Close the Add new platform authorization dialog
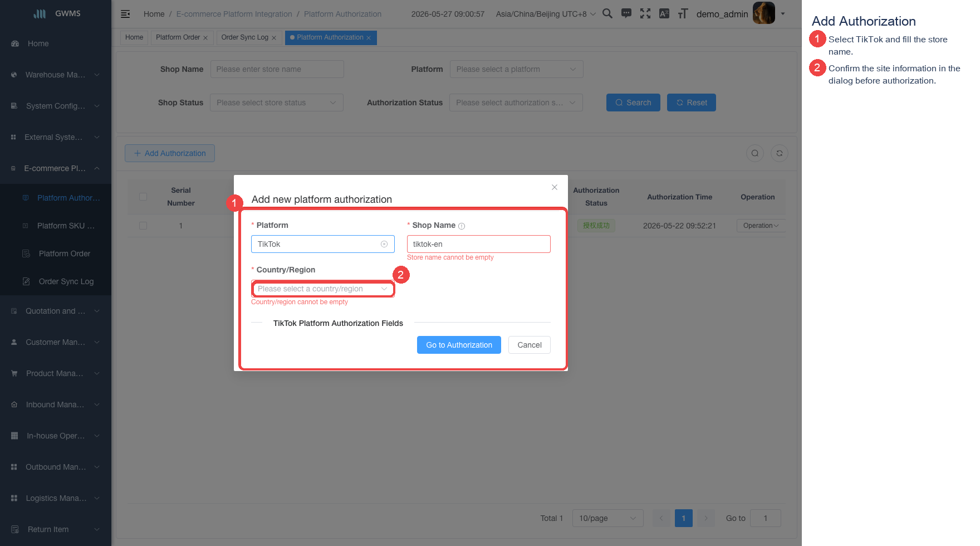 pyautogui.click(x=555, y=187)
